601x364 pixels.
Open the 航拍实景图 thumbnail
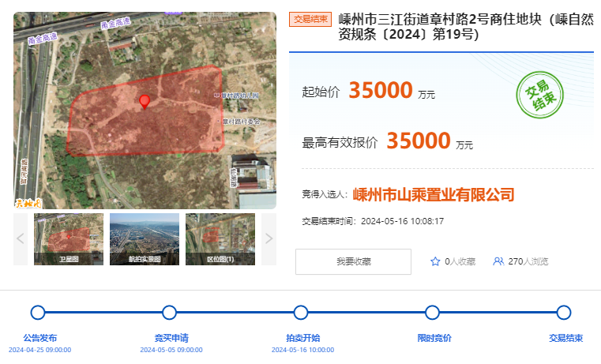pos(145,238)
